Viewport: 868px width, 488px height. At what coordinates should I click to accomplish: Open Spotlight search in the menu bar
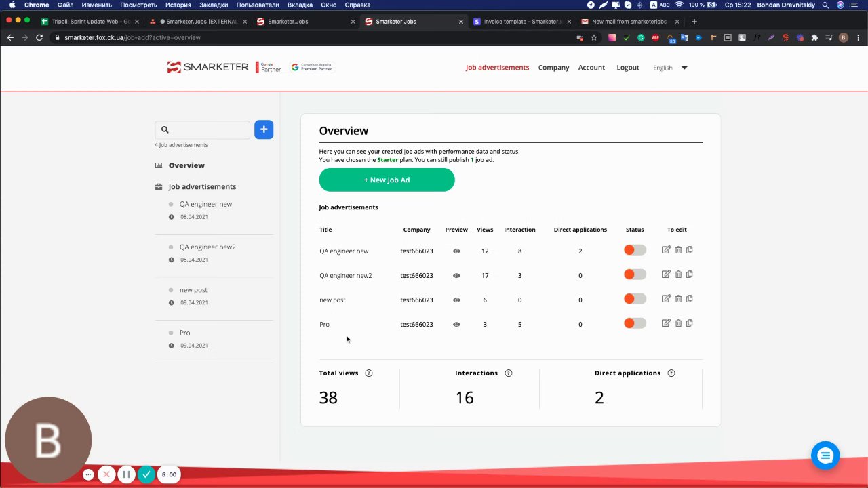pyautogui.click(x=825, y=5)
